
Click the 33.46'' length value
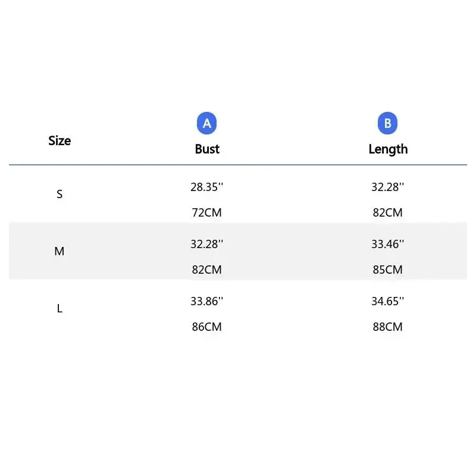[x=387, y=244]
